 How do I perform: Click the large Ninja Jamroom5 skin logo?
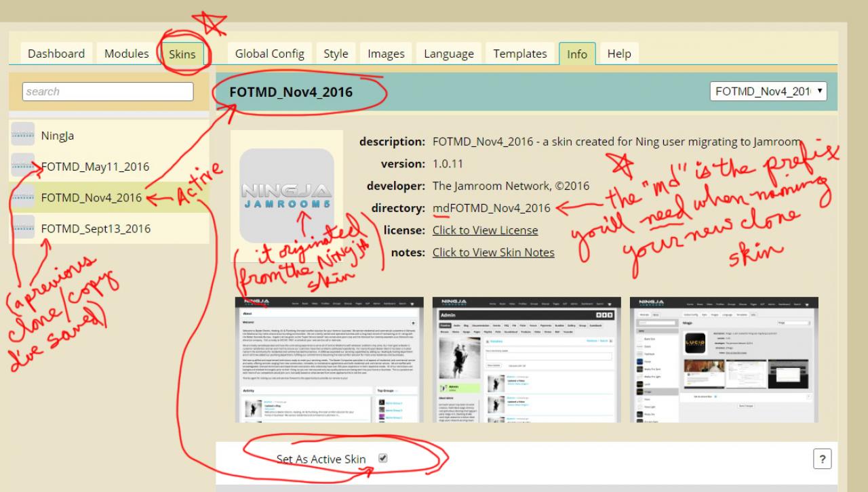(x=287, y=196)
